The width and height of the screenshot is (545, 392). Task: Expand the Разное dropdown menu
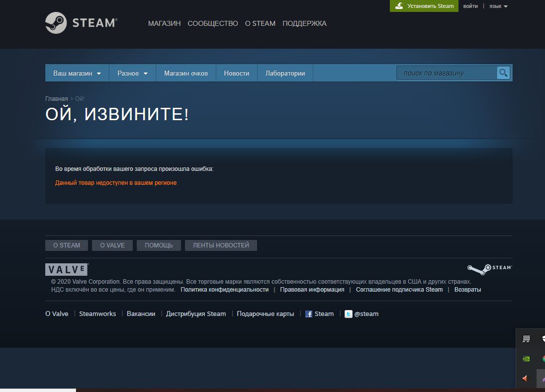[132, 73]
